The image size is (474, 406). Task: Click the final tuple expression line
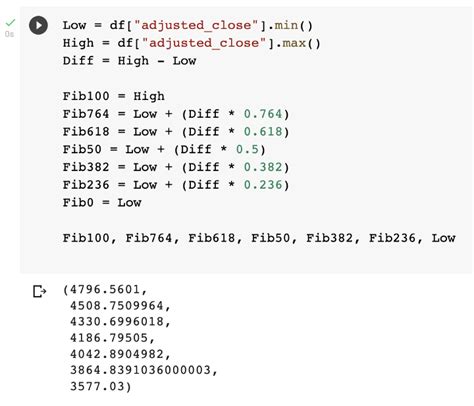tap(259, 238)
